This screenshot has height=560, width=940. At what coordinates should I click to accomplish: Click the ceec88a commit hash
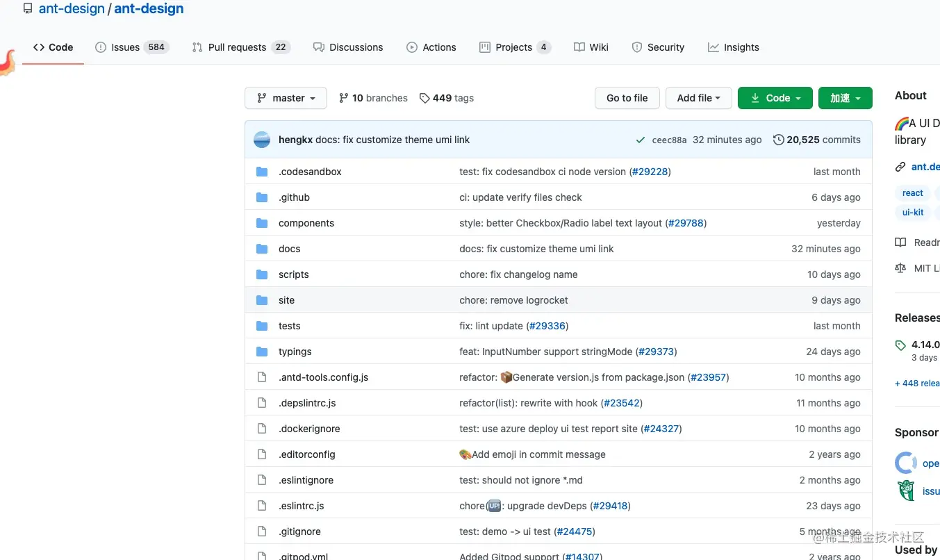point(669,140)
